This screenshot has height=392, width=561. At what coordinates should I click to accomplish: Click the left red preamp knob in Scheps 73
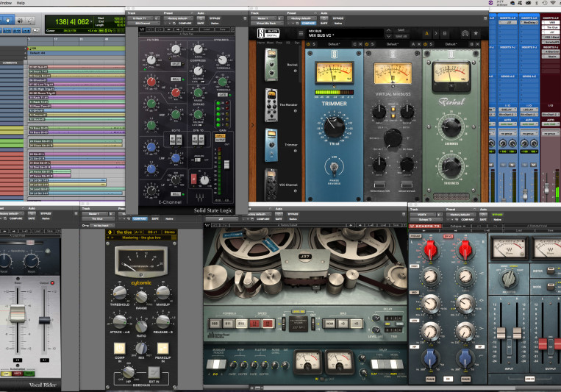pyautogui.click(x=430, y=249)
